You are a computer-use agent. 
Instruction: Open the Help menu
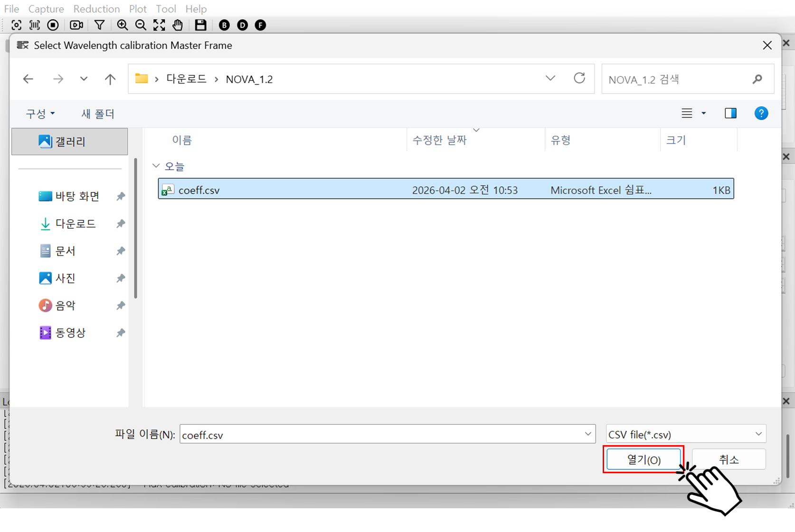(x=196, y=9)
